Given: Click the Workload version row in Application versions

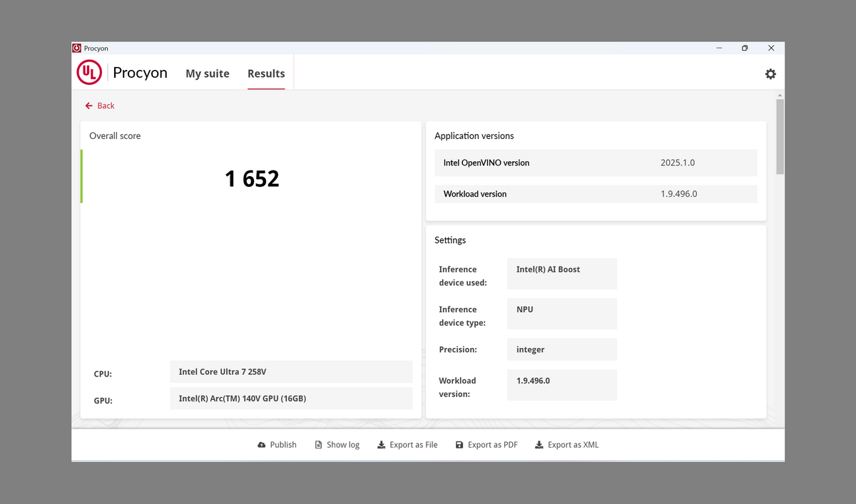Looking at the screenshot, I should (x=596, y=194).
